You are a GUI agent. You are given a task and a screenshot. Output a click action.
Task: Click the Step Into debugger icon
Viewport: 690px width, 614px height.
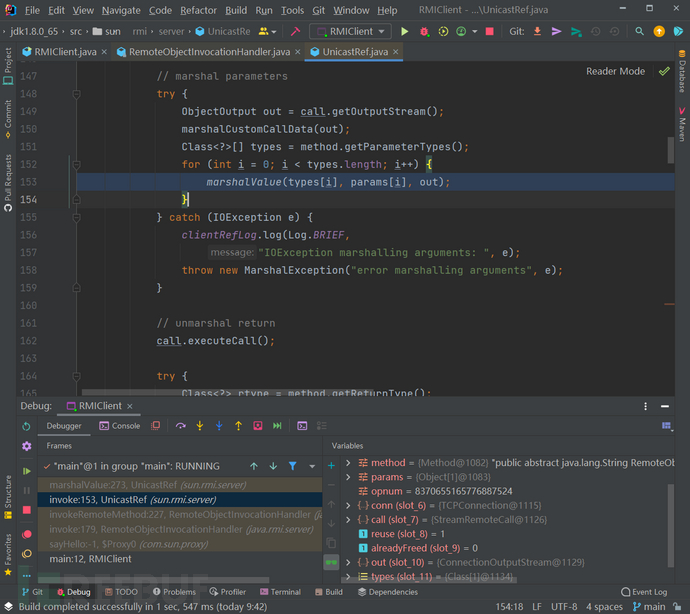click(200, 426)
